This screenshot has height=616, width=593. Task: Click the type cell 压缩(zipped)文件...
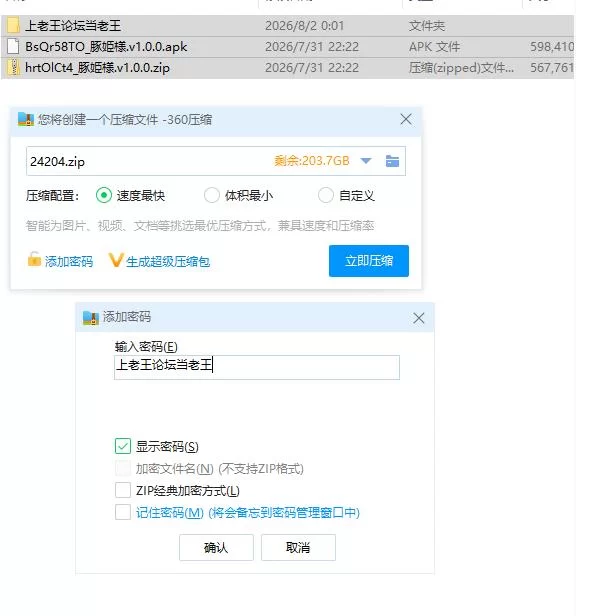click(461, 68)
